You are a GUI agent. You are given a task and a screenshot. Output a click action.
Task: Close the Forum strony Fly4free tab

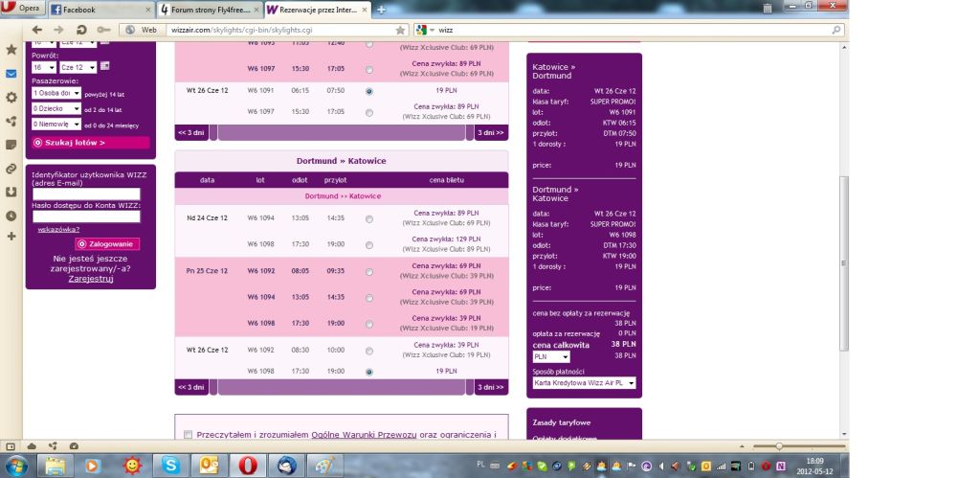click(256, 10)
